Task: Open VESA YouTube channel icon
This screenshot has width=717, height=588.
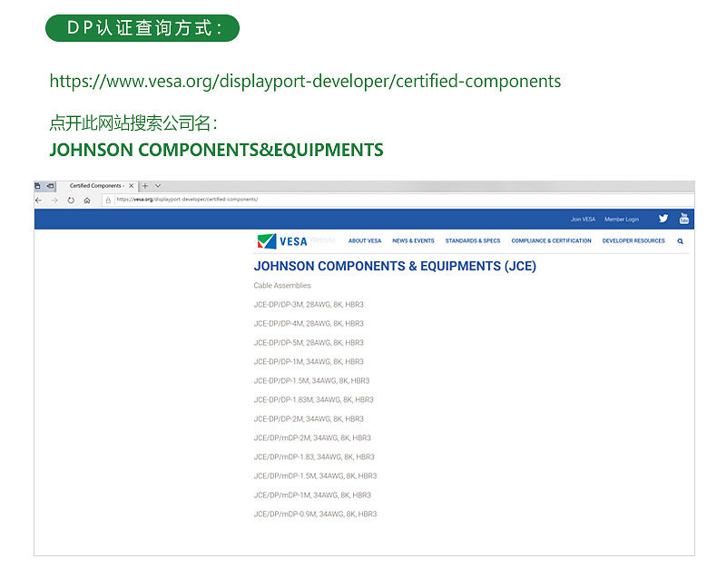Action: pos(683,218)
